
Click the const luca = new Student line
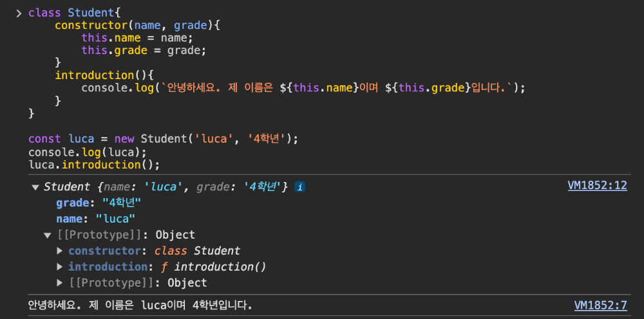pyautogui.click(x=163, y=139)
